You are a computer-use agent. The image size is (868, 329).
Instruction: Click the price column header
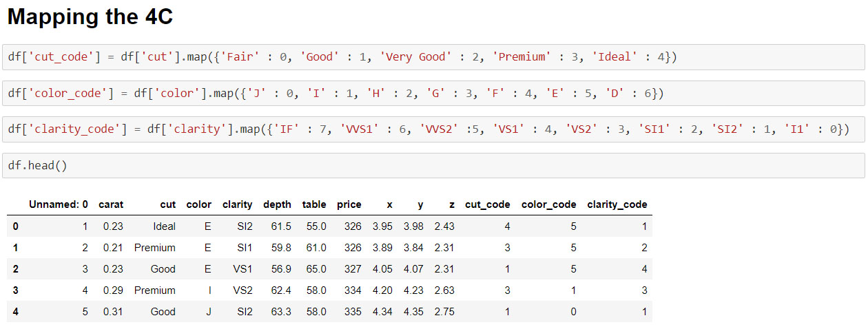pos(349,204)
